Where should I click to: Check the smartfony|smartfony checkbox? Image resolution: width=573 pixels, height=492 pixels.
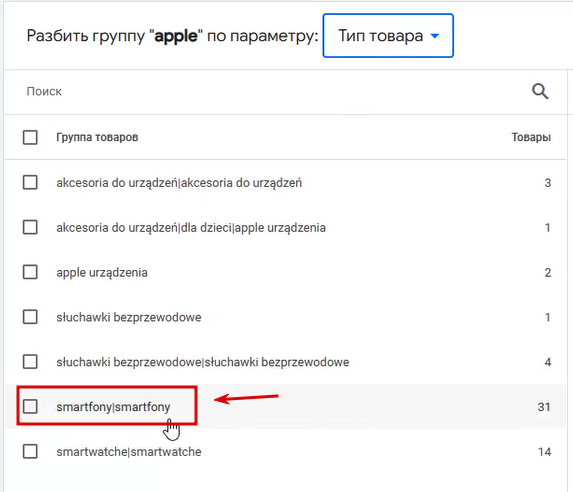30,406
